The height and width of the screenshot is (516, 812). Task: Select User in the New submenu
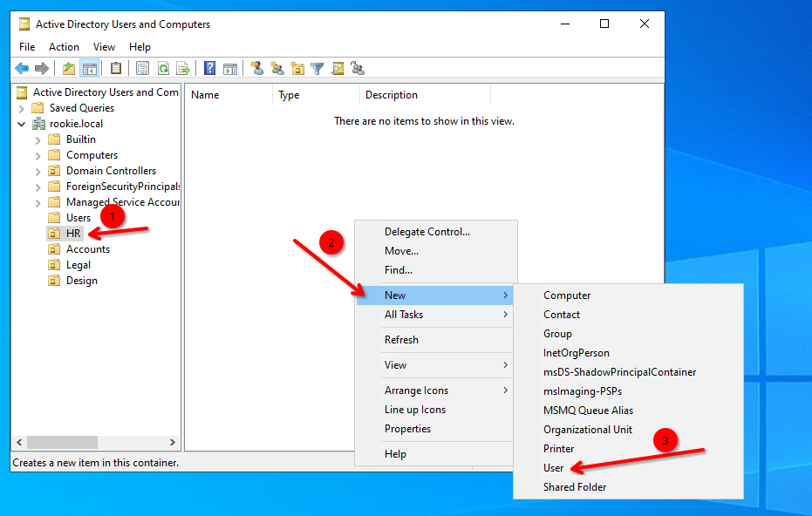554,468
